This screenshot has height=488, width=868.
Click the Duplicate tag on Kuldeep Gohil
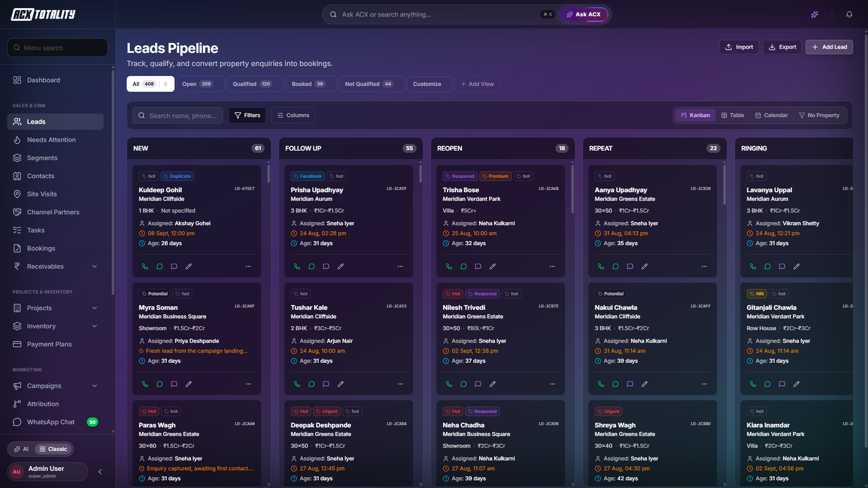pyautogui.click(x=177, y=176)
